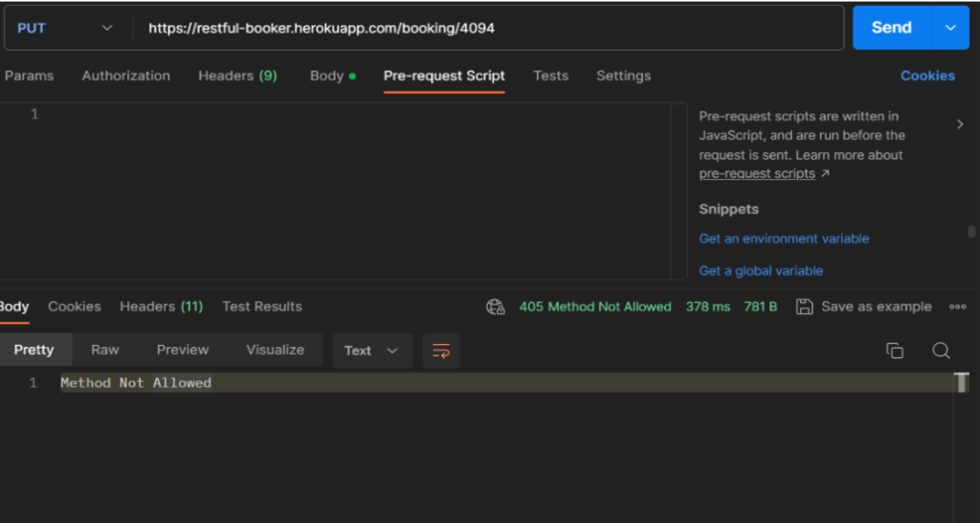Open the pre-request scripts documentation link
980x523 pixels.
click(757, 173)
